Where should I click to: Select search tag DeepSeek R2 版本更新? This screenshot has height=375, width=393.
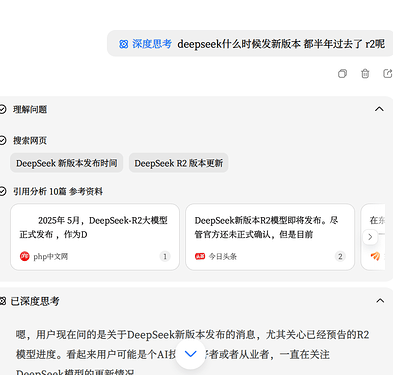point(179,163)
